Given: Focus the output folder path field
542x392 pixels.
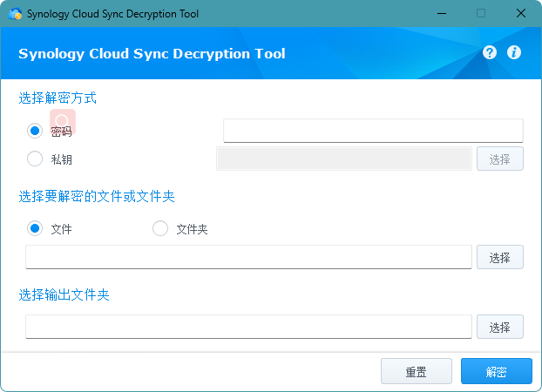Looking at the screenshot, I should click(x=248, y=327).
